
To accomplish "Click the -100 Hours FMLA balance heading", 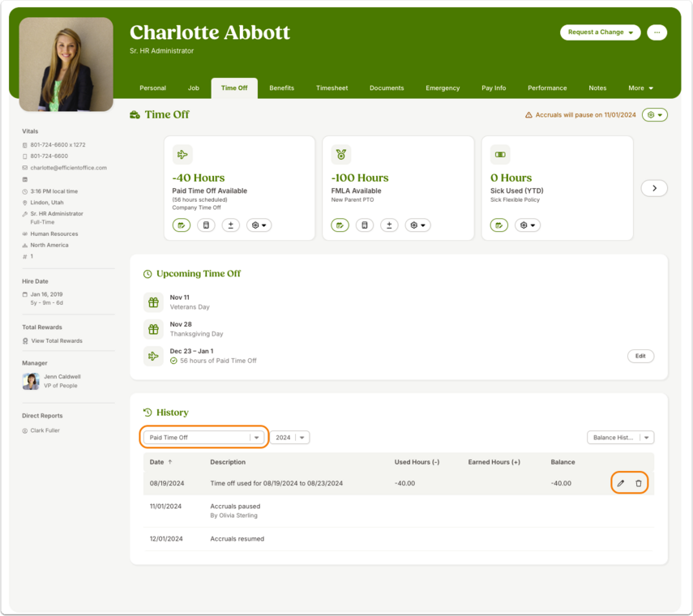I will point(360,178).
